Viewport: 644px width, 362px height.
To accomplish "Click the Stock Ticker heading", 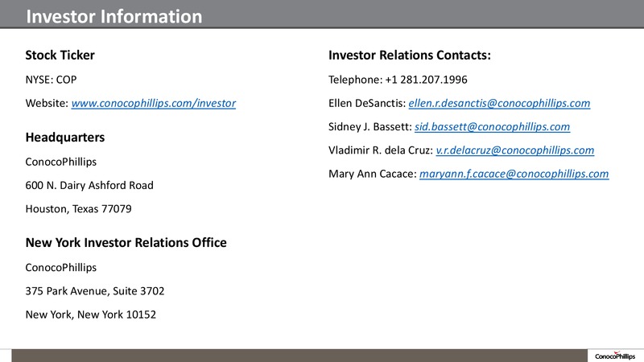I will tap(60, 55).
